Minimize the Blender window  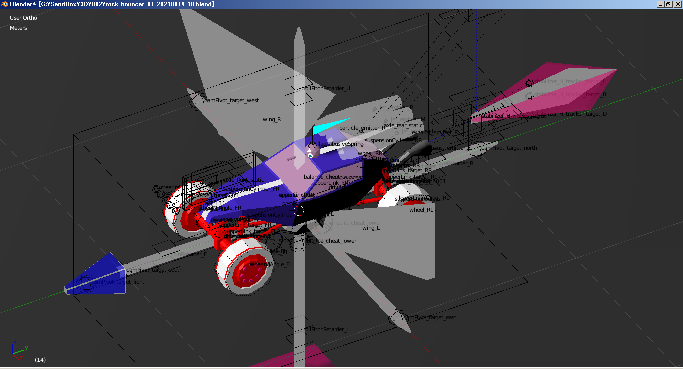660,4
